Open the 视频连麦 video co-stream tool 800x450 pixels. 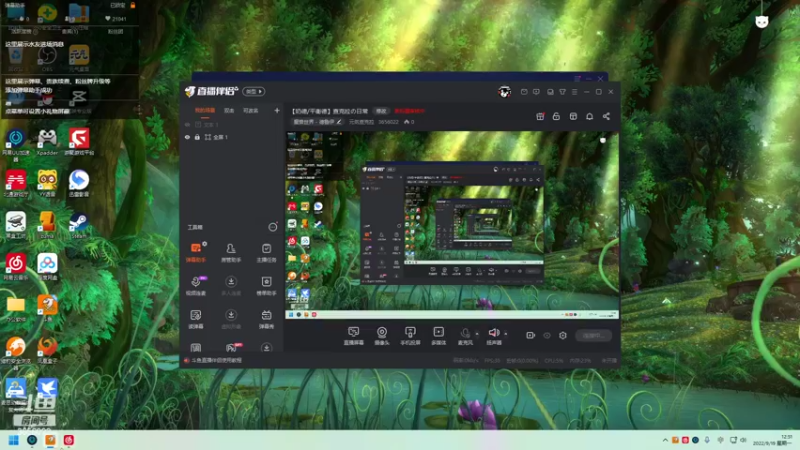click(196, 286)
